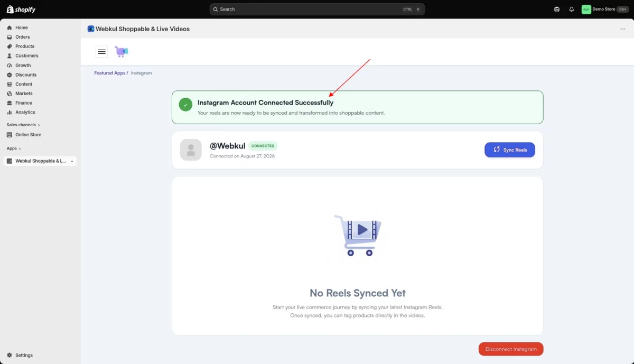
Task: Click the Demo Store avatar
Action: pyautogui.click(x=586, y=9)
